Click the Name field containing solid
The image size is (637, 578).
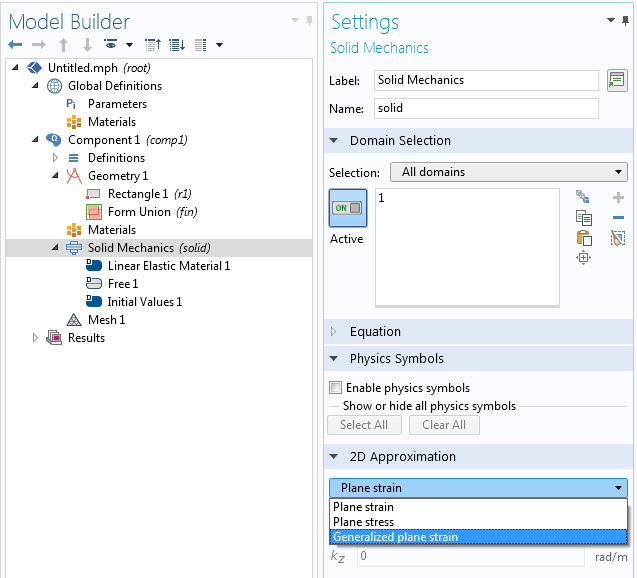[x=486, y=108]
